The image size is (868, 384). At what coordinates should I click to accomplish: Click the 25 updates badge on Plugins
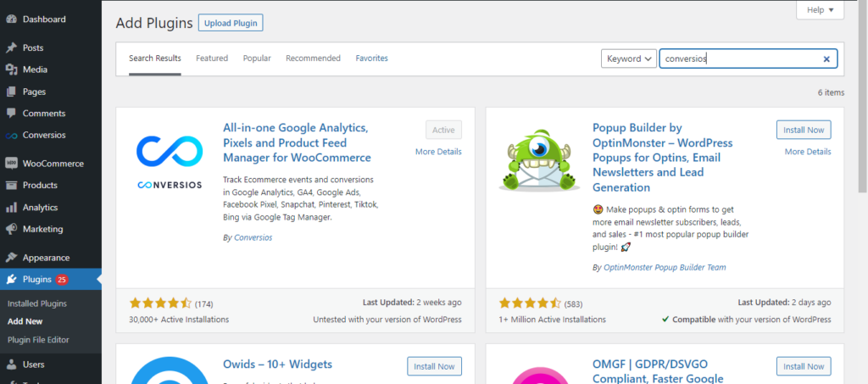click(x=62, y=280)
